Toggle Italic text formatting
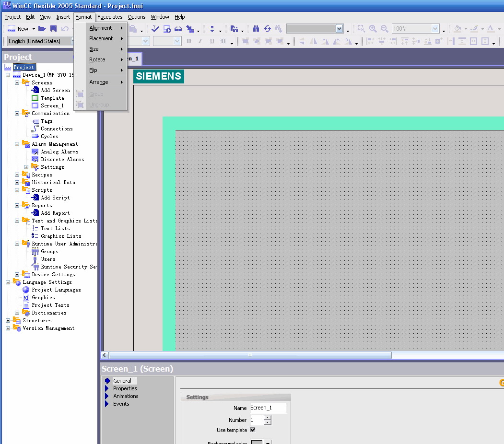Viewport: 504px width, 444px height. pyautogui.click(x=200, y=41)
